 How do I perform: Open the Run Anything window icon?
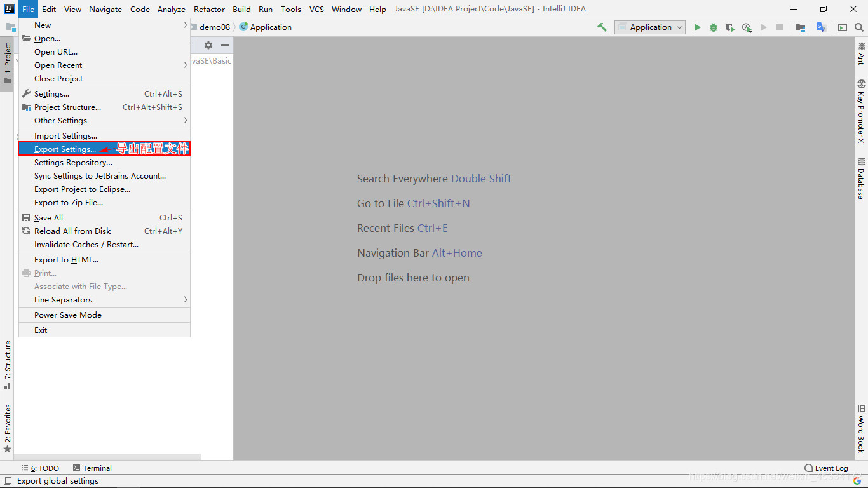[843, 27]
